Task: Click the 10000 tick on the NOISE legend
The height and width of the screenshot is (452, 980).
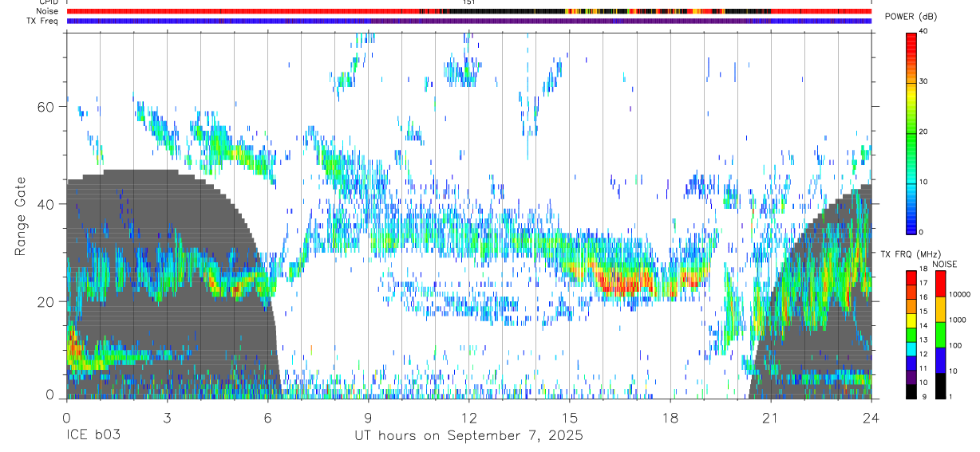Action: pyautogui.click(x=961, y=295)
